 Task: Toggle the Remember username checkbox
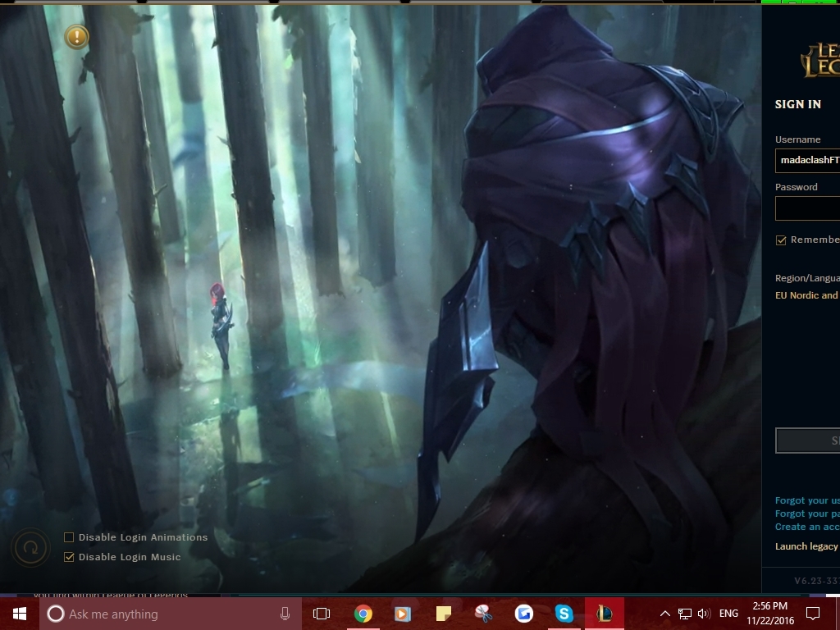coord(781,240)
